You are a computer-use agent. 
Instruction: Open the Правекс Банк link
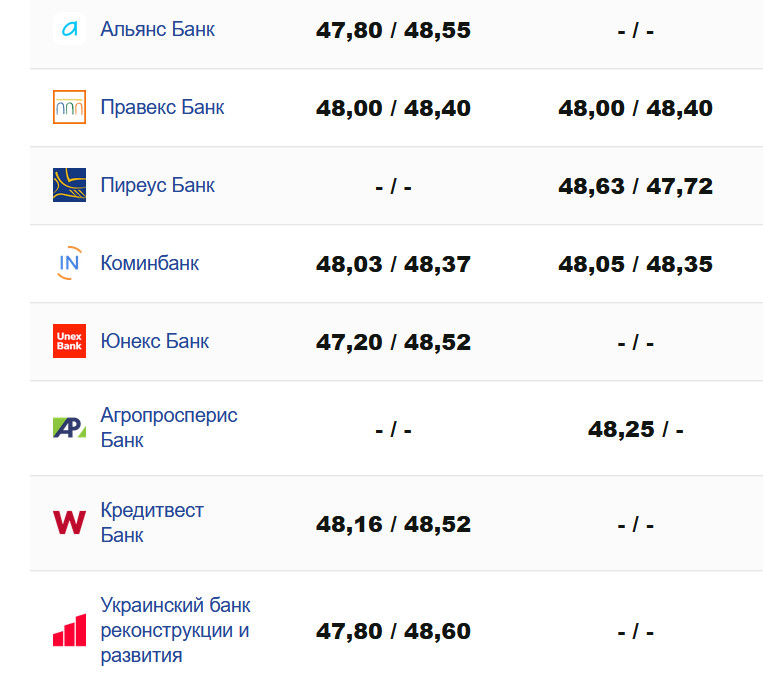click(162, 107)
